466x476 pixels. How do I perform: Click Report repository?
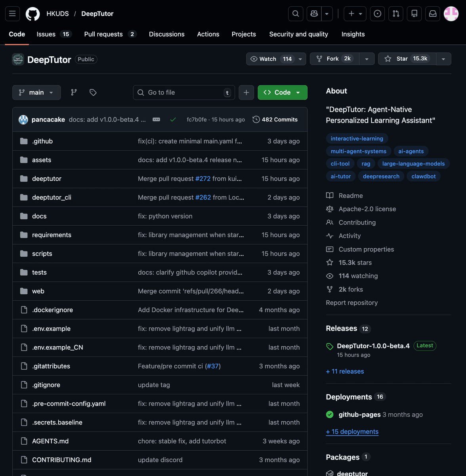pyautogui.click(x=351, y=303)
